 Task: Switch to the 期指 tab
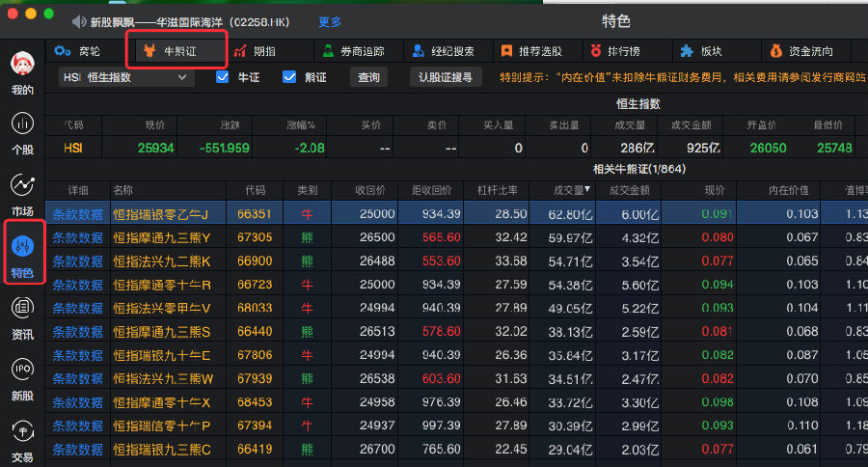click(x=255, y=51)
